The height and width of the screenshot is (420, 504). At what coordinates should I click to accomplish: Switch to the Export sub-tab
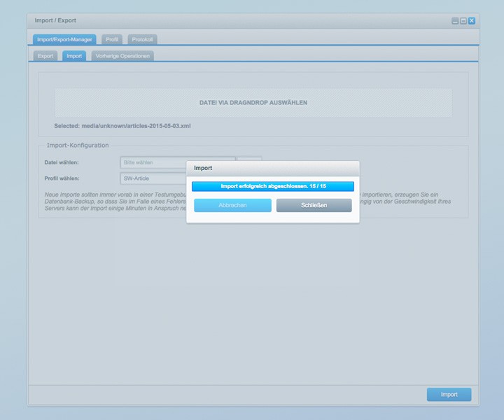click(45, 55)
